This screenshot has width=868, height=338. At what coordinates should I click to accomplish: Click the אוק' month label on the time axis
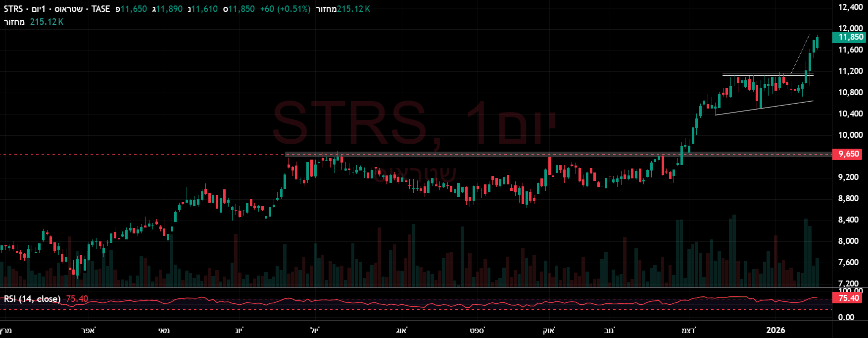549,330
